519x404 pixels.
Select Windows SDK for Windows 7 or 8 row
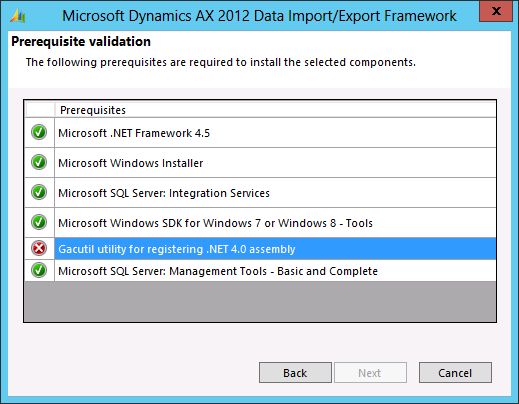point(260,223)
